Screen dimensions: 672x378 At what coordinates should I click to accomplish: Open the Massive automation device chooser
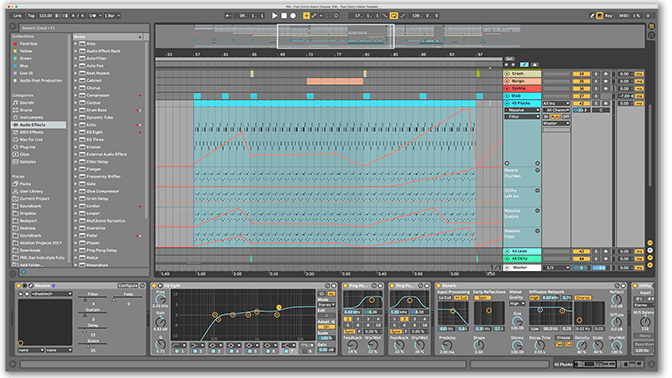point(522,110)
